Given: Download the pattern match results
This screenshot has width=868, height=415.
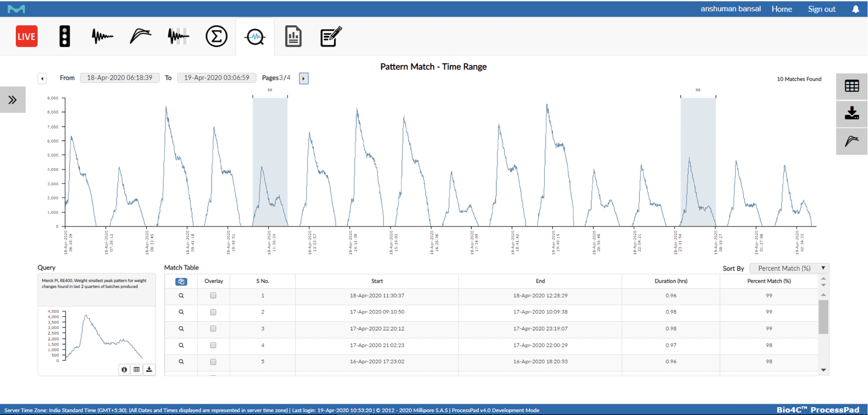Looking at the screenshot, I should (x=851, y=113).
